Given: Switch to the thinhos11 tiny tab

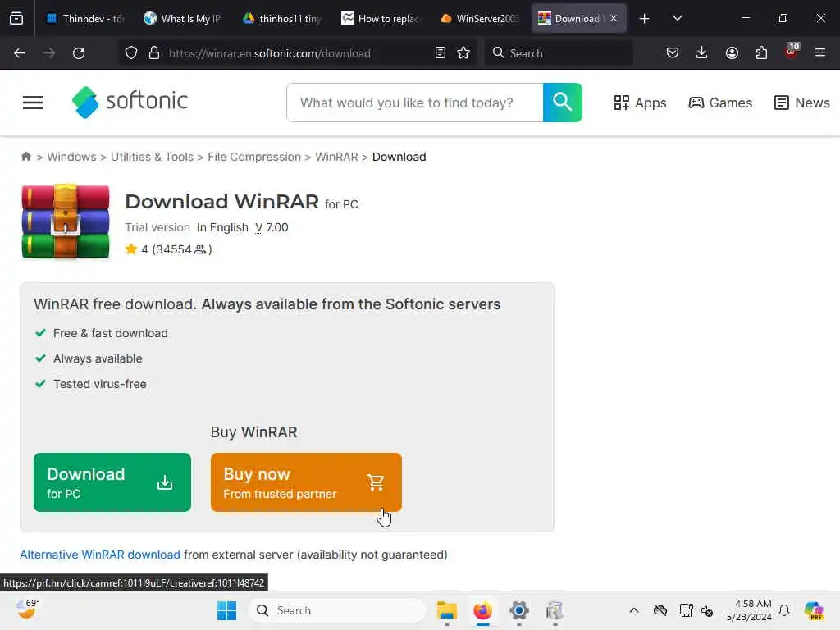Looking at the screenshot, I should pyautogui.click(x=282, y=18).
